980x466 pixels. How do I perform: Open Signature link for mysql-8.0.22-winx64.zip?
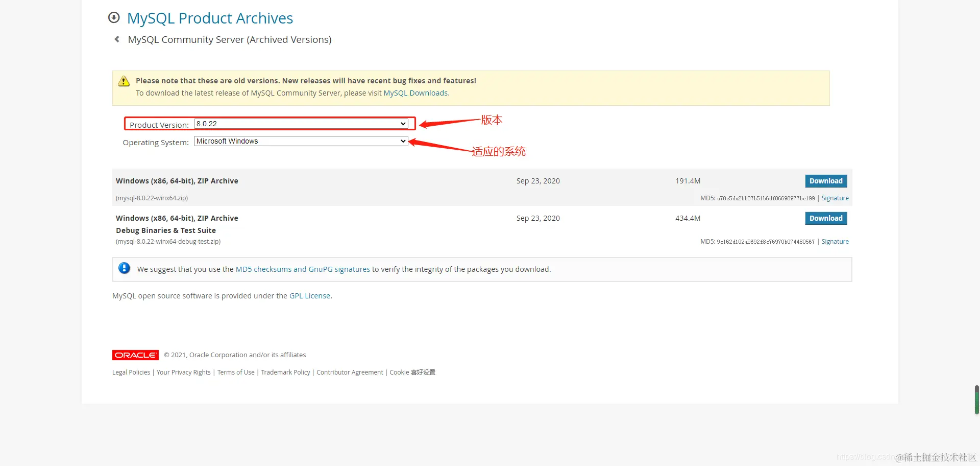pyautogui.click(x=835, y=198)
